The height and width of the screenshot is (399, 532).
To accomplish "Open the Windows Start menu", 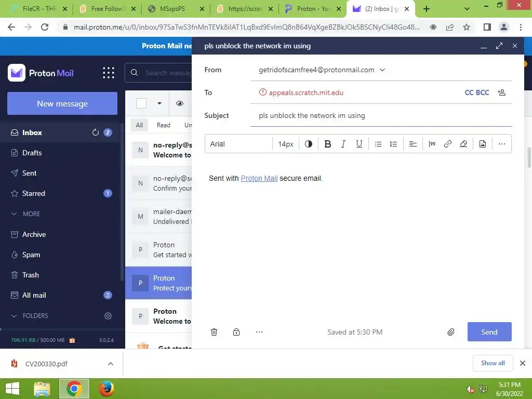I will click(x=12, y=389).
